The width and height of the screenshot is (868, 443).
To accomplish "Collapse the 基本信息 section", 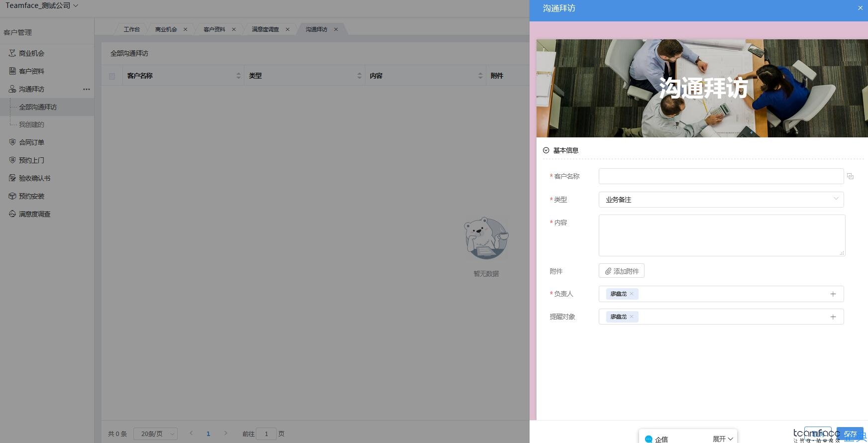I will click(546, 150).
